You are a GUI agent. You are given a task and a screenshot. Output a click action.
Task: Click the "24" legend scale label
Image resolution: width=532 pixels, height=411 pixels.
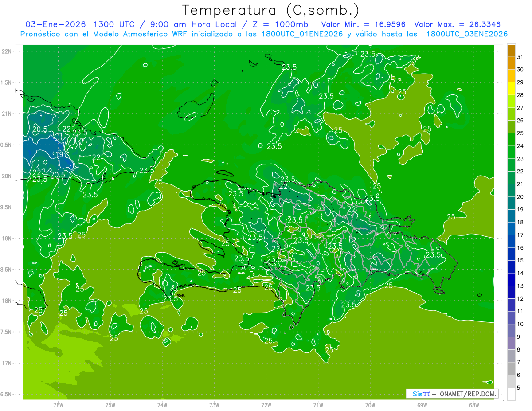click(520, 146)
